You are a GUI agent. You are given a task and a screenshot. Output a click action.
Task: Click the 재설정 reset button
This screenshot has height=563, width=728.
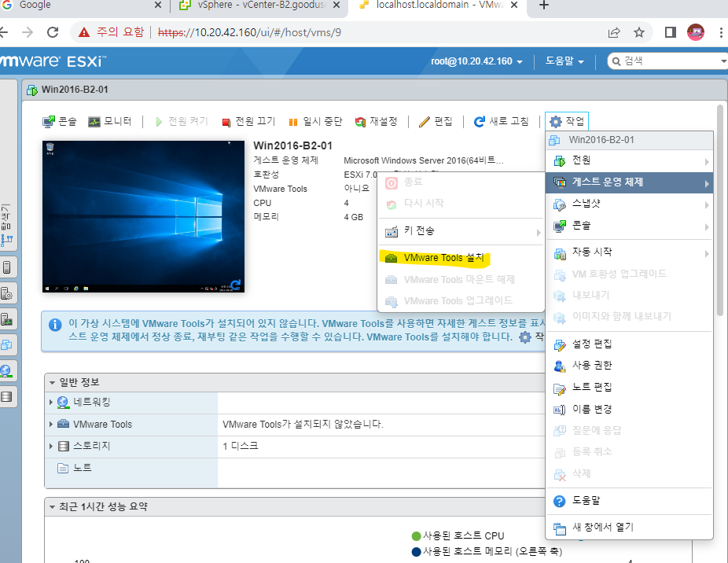click(x=376, y=122)
